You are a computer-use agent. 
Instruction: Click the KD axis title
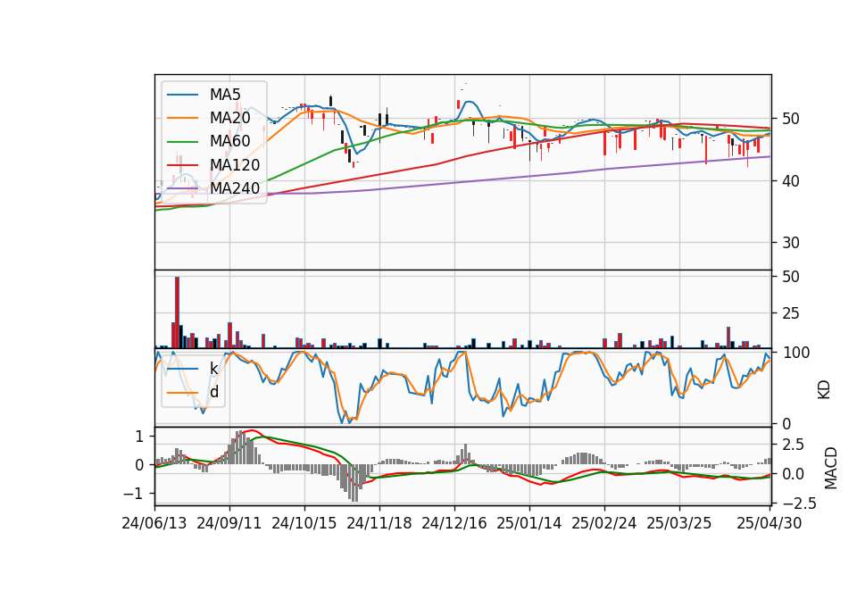824,390
